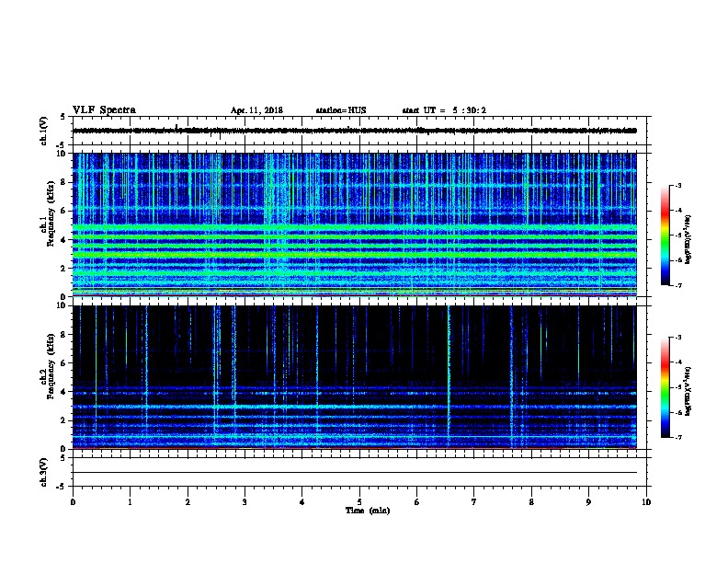
Task: Click the "ch.1(V)" axis label
Action: tap(44, 131)
